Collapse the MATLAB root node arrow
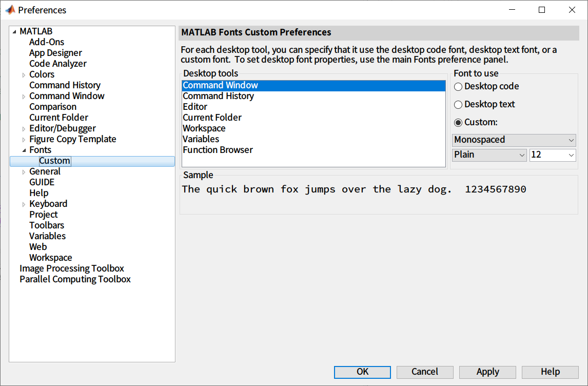The width and height of the screenshot is (588, 386). coord(14,32)
